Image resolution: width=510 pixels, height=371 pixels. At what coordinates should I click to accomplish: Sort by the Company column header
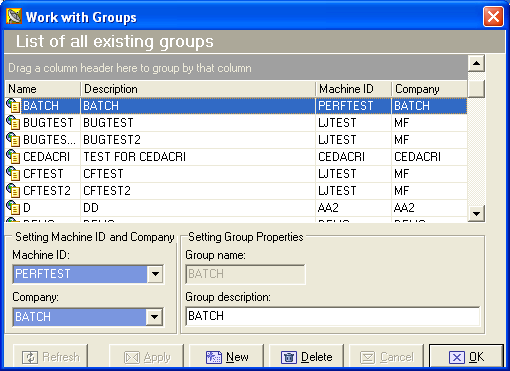pyautogui.click(x=429, y=89)
